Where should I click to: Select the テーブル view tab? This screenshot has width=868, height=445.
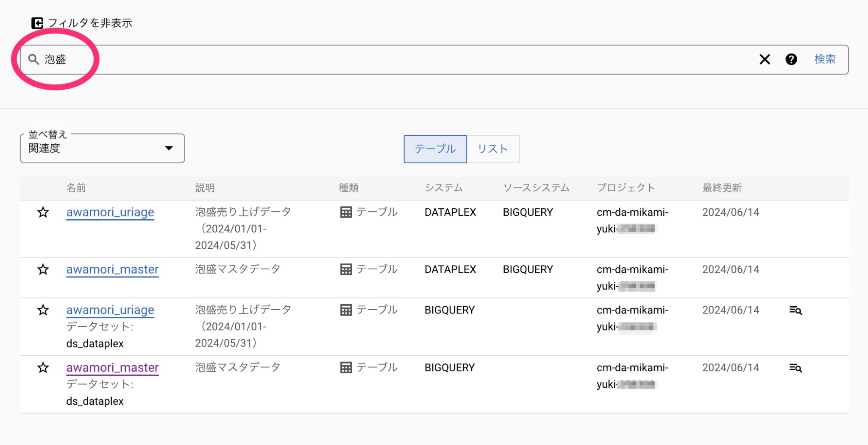coord(435,149)
